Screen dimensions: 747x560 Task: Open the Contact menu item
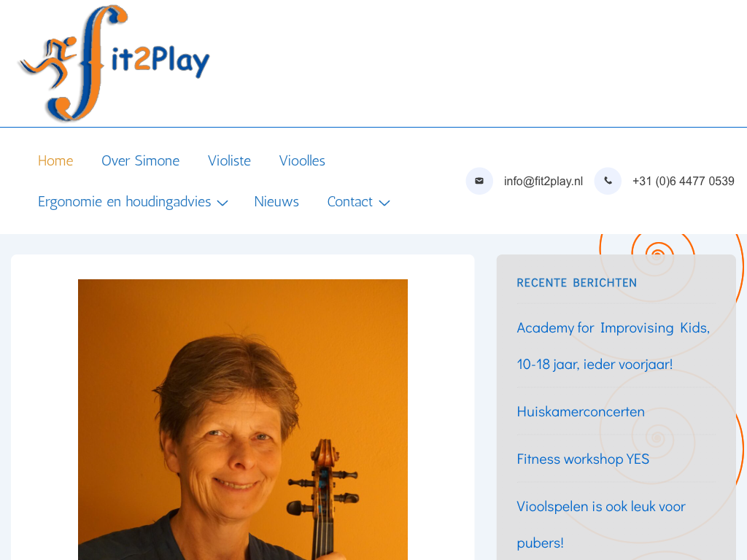click(349, 202)
